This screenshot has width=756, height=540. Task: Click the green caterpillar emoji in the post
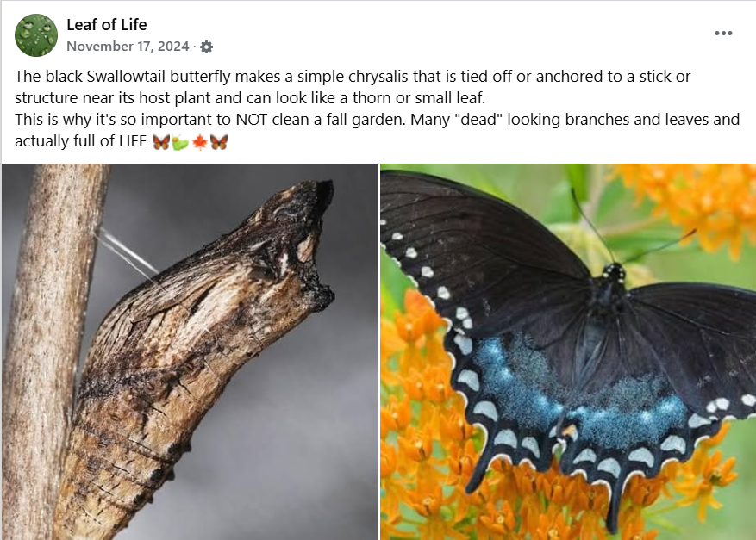point(180,143)
